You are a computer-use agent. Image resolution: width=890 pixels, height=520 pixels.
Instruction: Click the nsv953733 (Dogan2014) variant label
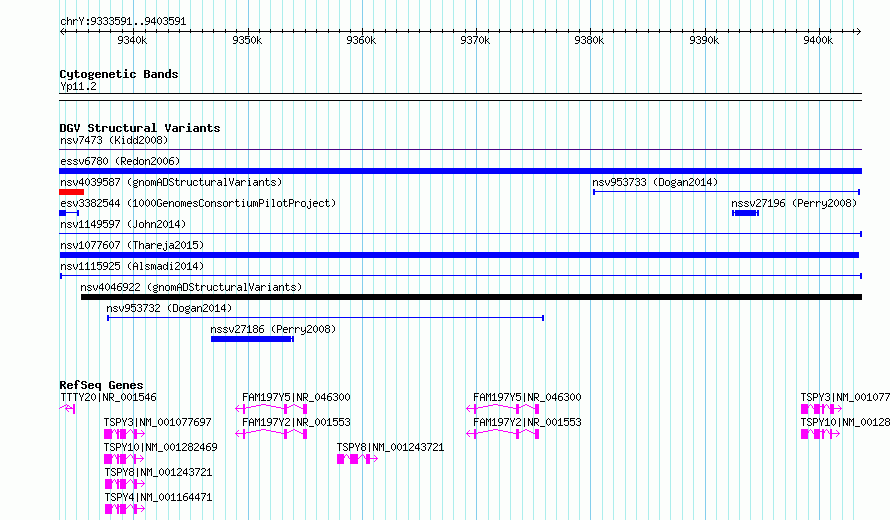tap(655, 182)
